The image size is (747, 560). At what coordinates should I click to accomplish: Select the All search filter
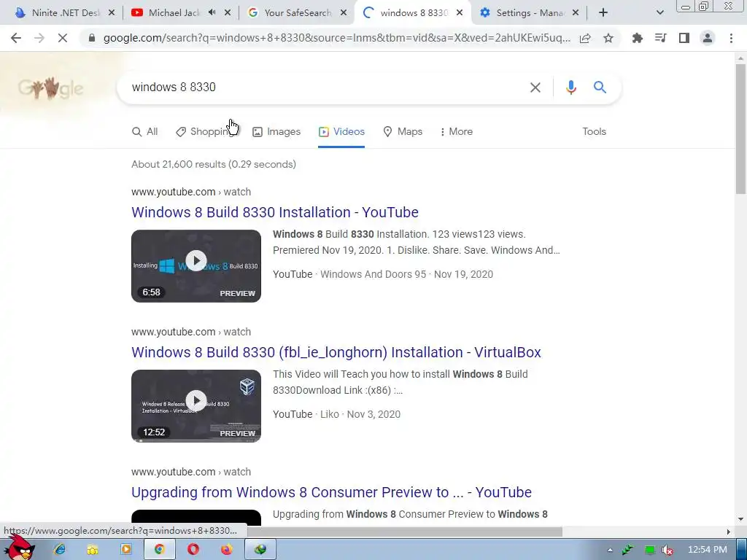click(x=145, y=131)
